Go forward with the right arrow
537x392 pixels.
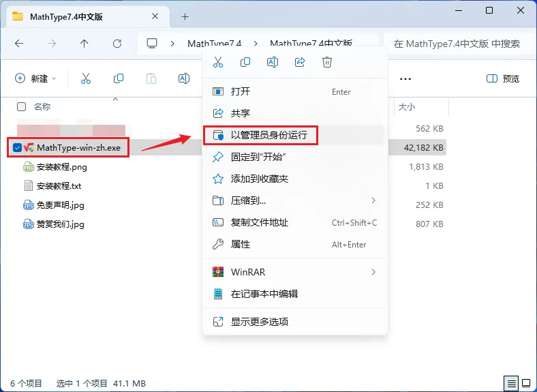(52, 44)
